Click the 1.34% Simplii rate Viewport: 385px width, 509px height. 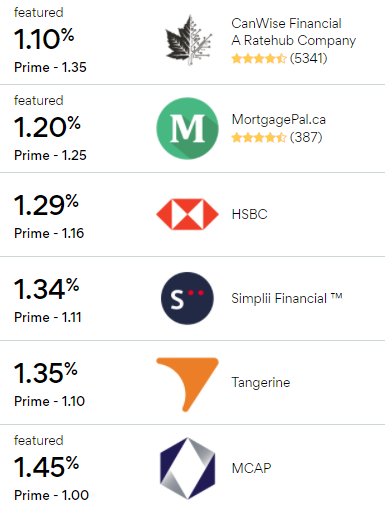[x=46, y=289]
